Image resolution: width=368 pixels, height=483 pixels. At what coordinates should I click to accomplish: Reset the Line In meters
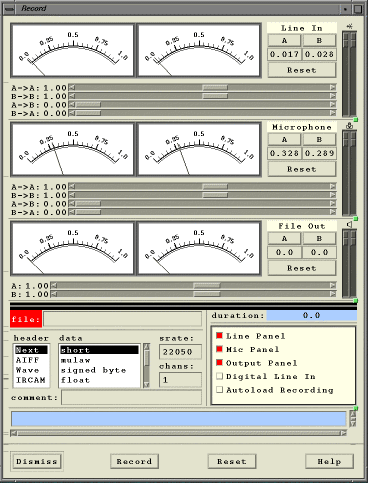click(302, 70)
